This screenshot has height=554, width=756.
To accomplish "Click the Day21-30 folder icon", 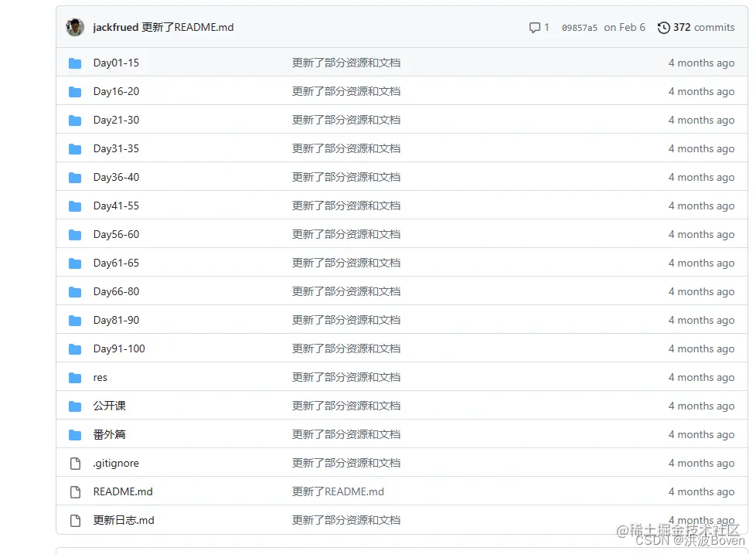I will (75, 120).
